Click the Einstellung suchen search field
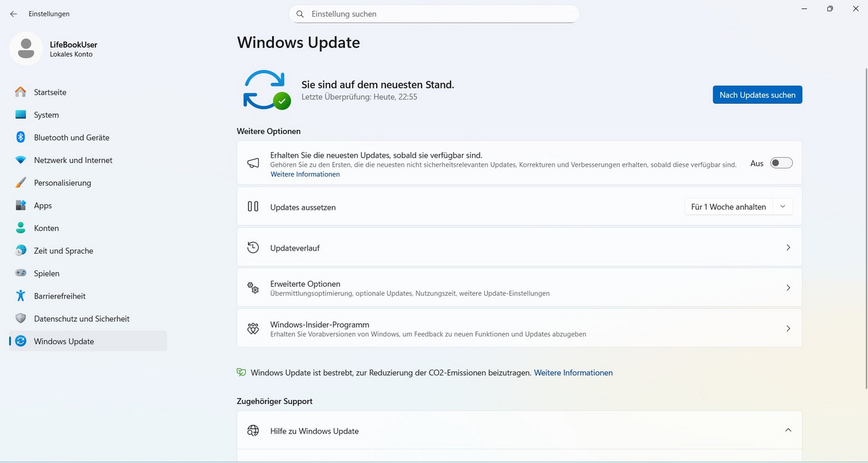The width and height of the screenshot is (868, 463). pos(438,14)
